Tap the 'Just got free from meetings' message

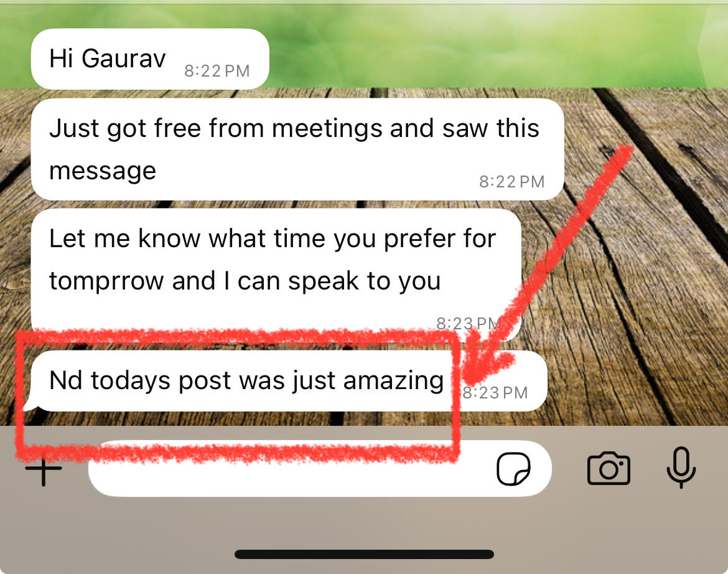(x=297, y=149)
